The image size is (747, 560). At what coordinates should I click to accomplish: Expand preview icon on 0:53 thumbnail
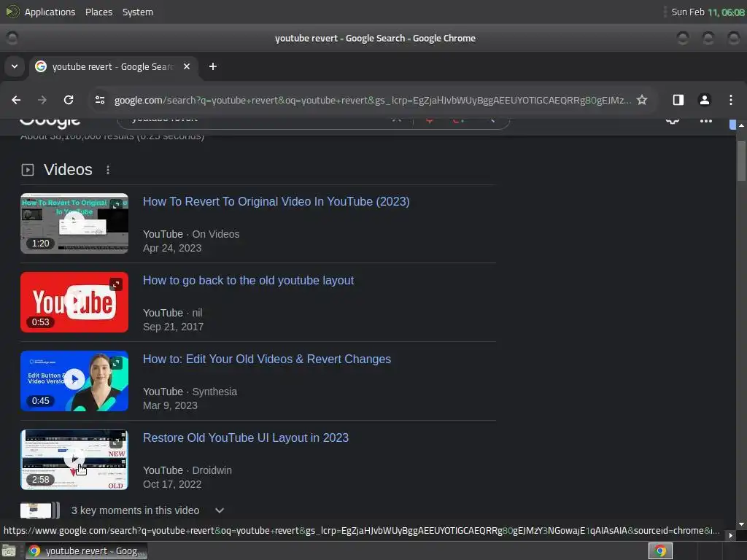[116, 285]
